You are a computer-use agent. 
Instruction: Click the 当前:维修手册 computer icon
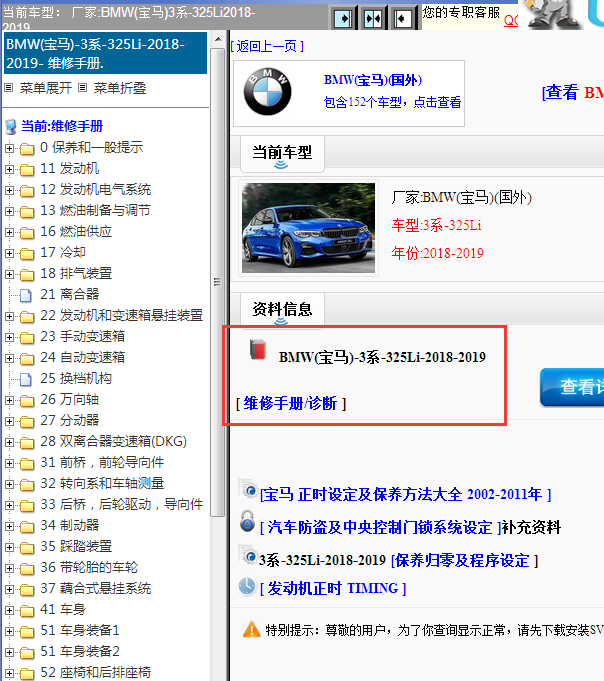10,127
